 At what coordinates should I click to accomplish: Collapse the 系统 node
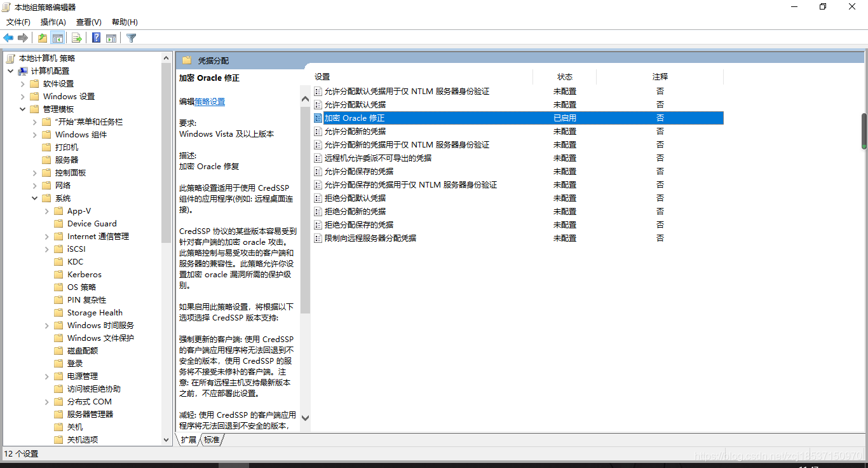(34, 198)
